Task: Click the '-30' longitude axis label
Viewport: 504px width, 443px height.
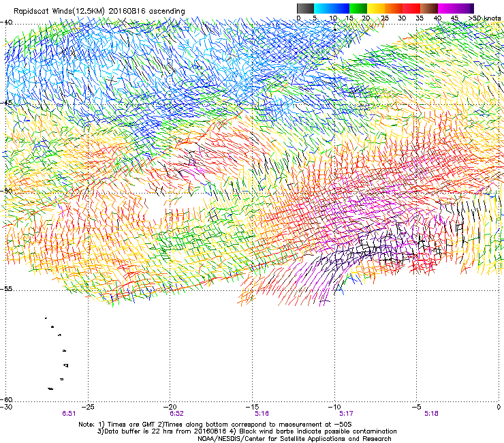Action: click(x=6, y=407)
